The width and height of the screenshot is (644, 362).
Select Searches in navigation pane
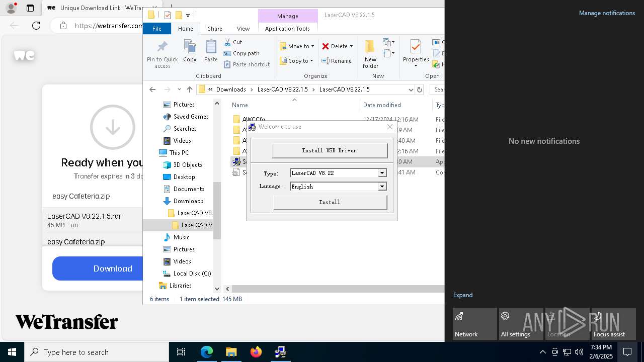(180, 129)
